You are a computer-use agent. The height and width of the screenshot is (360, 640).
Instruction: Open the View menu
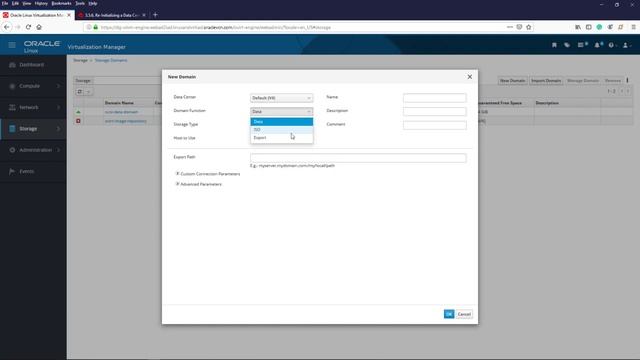pyautogui.click(x=27, y=3)
